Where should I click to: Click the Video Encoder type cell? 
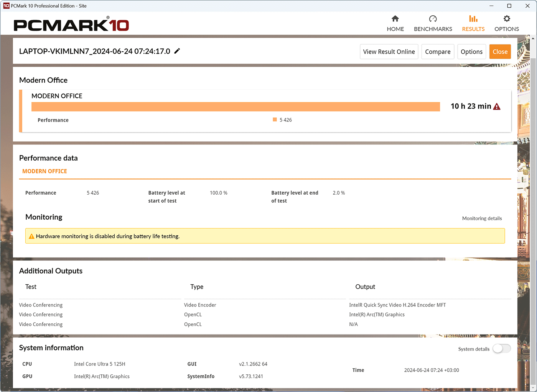[x=200, y=305]
